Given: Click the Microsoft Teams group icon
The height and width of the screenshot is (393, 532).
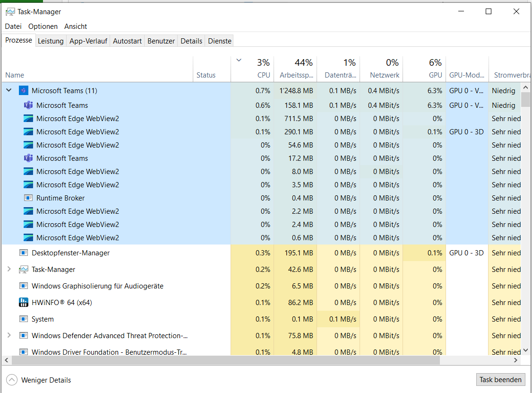Looking at the screenshot, I should coord(24,91).
